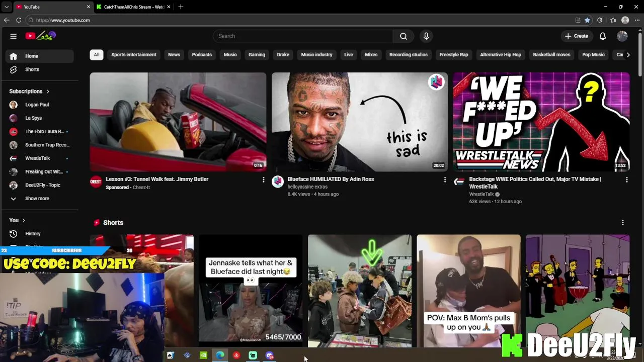
Task: Open more options for Cheez-It ad video
Action: (263, 179)
